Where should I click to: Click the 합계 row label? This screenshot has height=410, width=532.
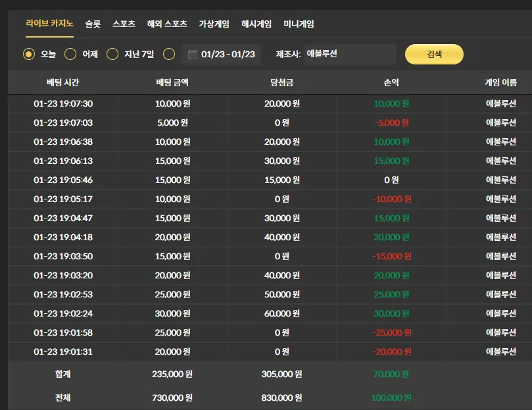[62, 374]
